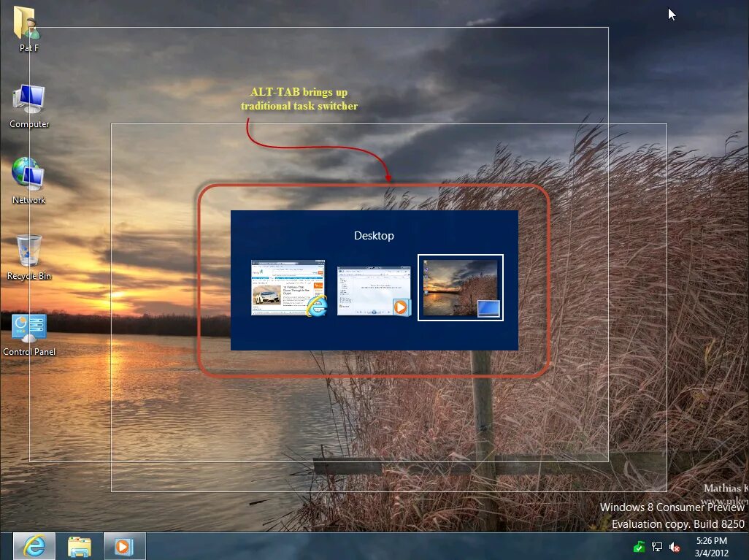Click the 3/4/2012 date in the tray

click(x=711, y=553)
